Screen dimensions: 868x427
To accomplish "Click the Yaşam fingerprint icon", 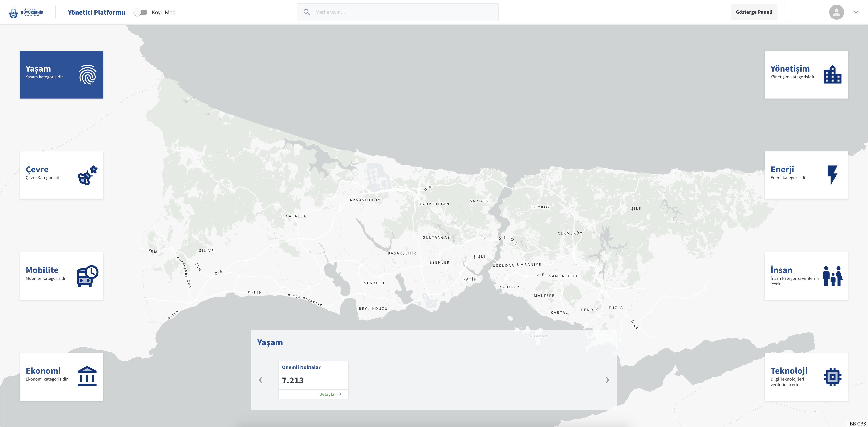I will click(88, 74).
